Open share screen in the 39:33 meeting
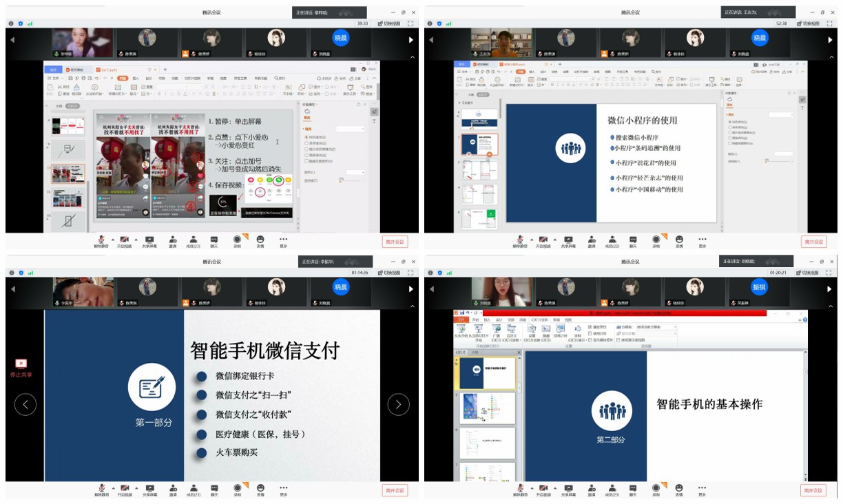 [149, 241]
